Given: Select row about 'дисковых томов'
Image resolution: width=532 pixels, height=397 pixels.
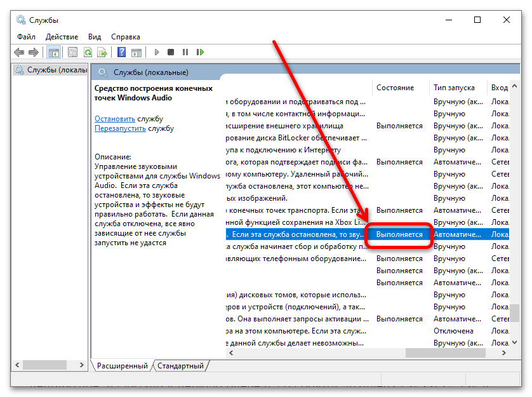Looking at the screenshot, I should (x=368, y=295).
